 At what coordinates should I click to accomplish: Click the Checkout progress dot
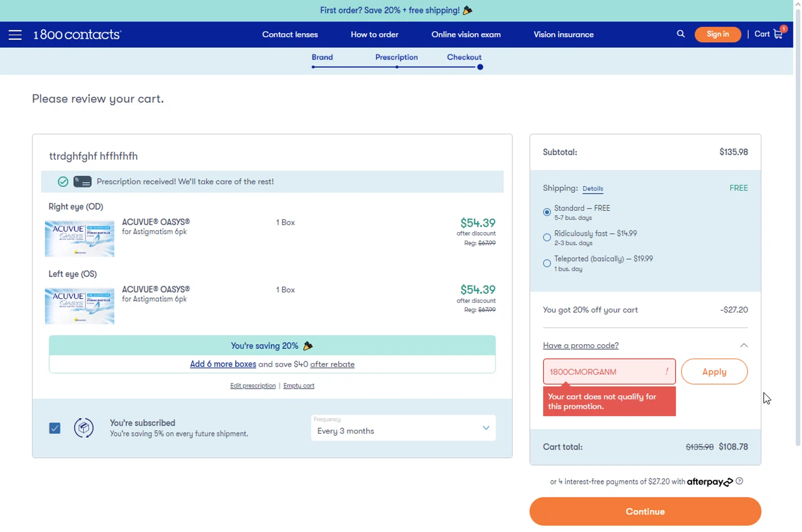coord(480,67)
